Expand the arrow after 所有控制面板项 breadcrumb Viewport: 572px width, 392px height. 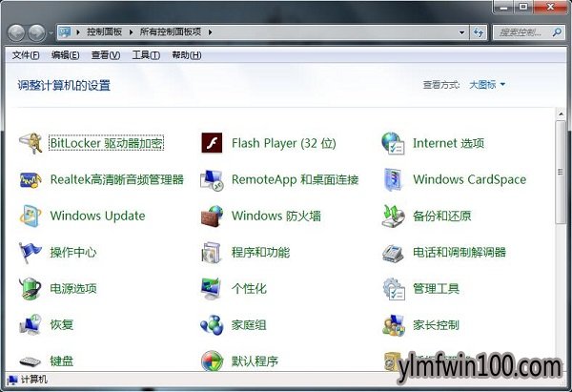[x=210, y=32]
